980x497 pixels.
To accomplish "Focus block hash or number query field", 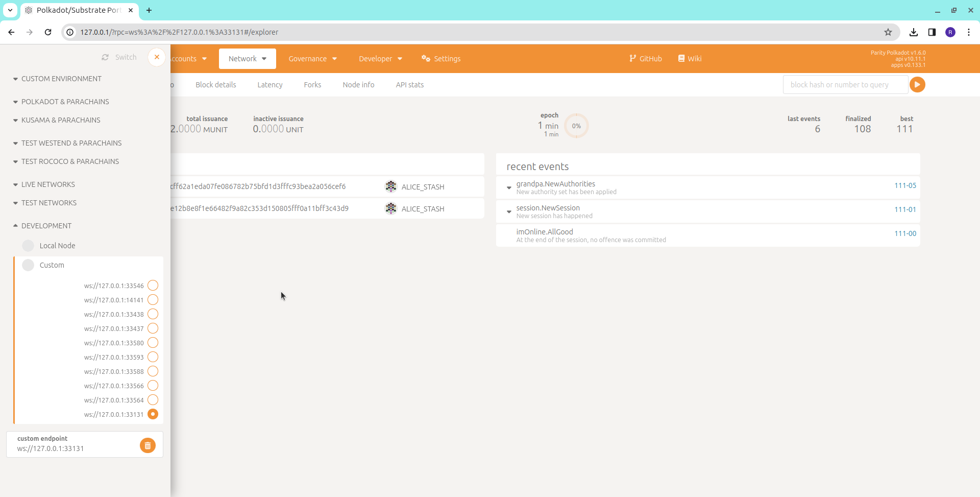I will (x=845, y=85).
